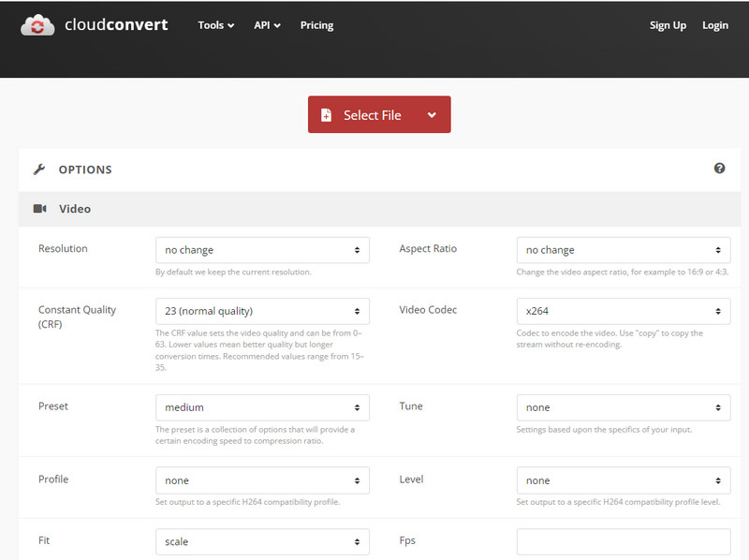Click the 'Tune' label
This screenshot has width=749, height=560.
411,406
